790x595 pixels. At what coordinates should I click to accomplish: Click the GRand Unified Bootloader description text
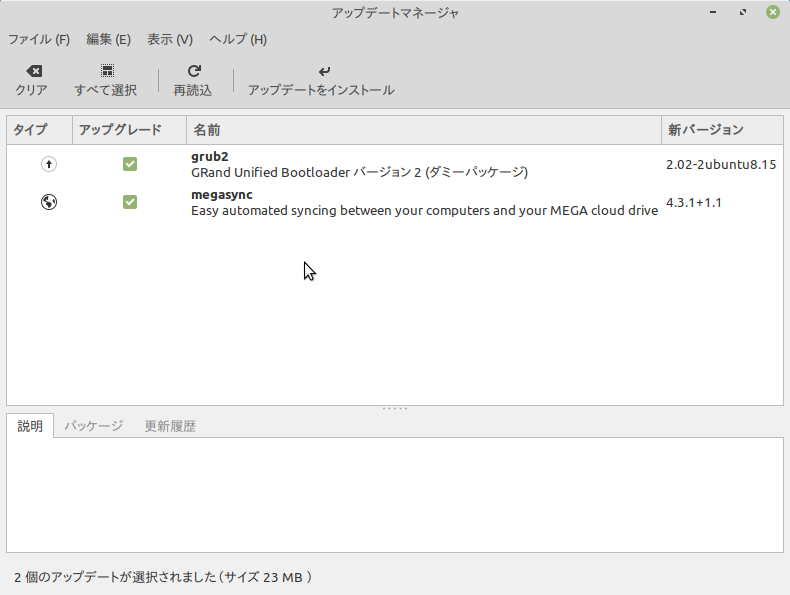click(359, 172)
